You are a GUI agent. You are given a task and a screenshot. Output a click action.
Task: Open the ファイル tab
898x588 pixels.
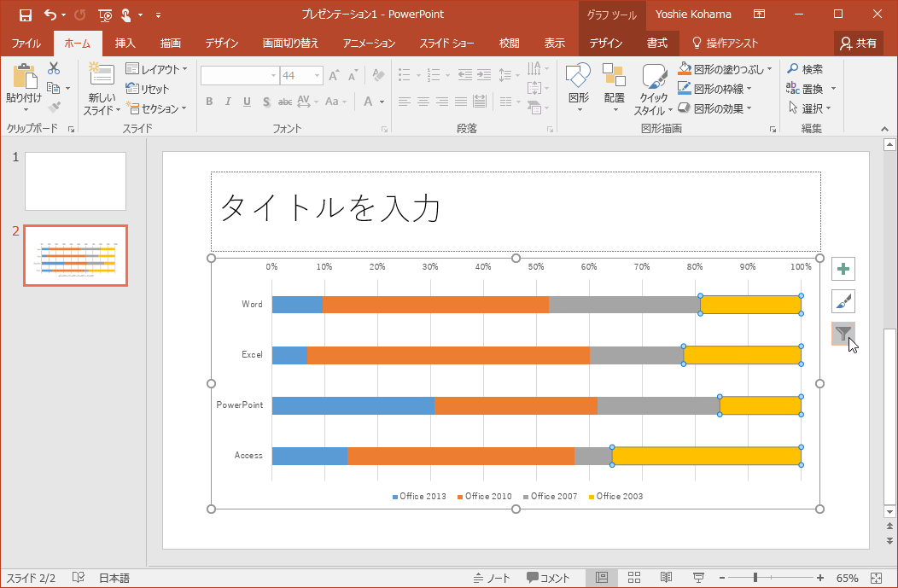coord(26,43)
